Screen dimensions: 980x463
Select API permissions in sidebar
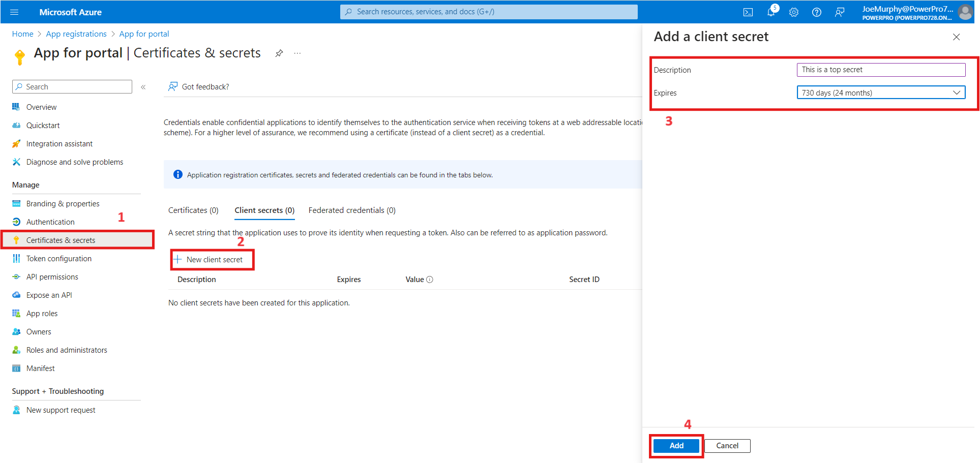(52, 277)
